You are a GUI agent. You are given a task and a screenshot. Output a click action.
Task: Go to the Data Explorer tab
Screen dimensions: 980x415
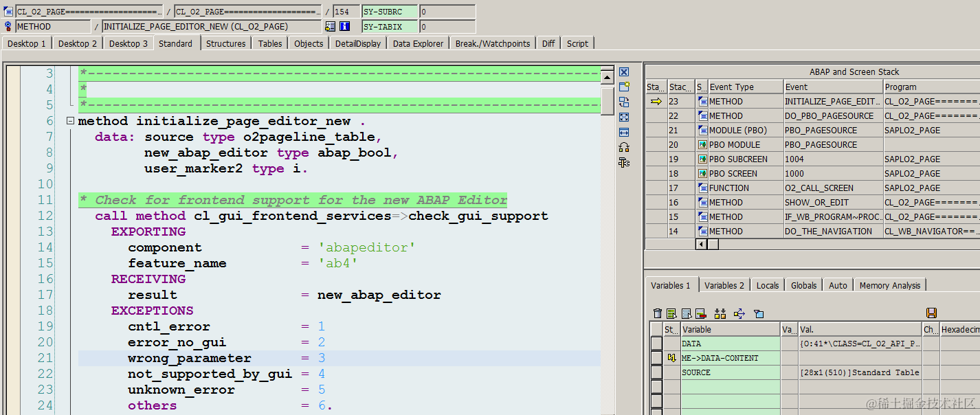(418, 43)
